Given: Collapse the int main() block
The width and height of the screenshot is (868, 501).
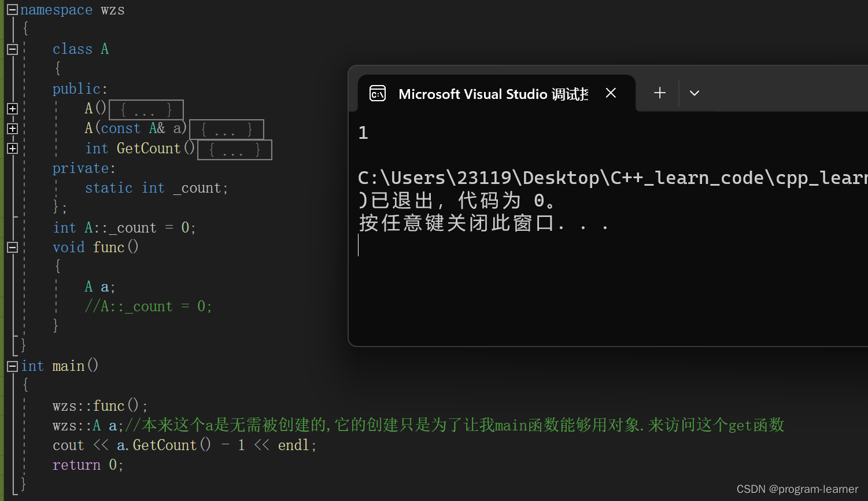Looking at the screenshot, I should coord(12,366).
